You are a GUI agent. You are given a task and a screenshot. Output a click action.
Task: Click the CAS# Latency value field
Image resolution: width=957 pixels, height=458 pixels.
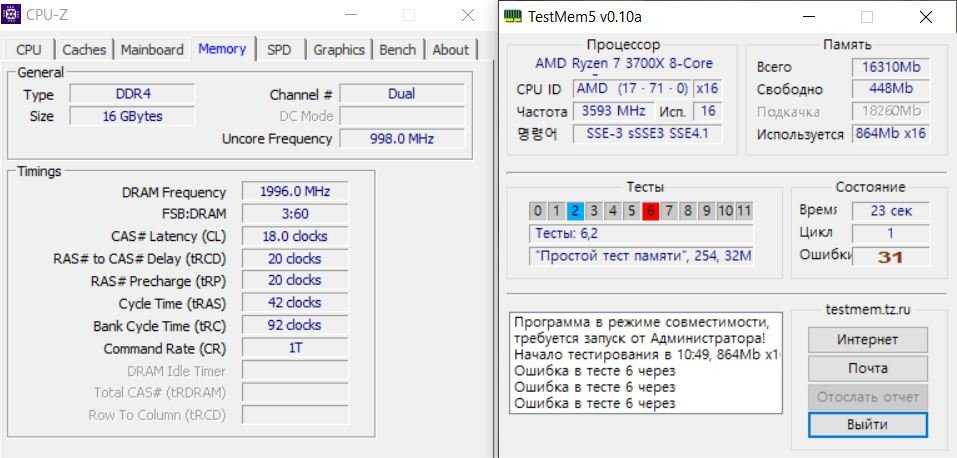(x=295, y=237)
